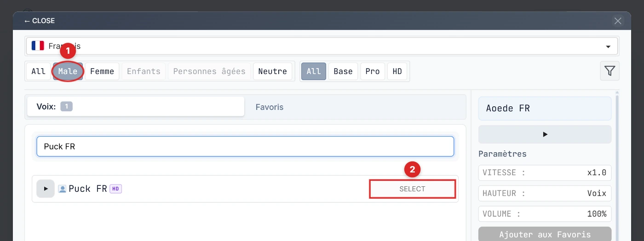This screenshot has height=241, width=644.
Task: Click the voice count badge
Action: pos(66,107)
